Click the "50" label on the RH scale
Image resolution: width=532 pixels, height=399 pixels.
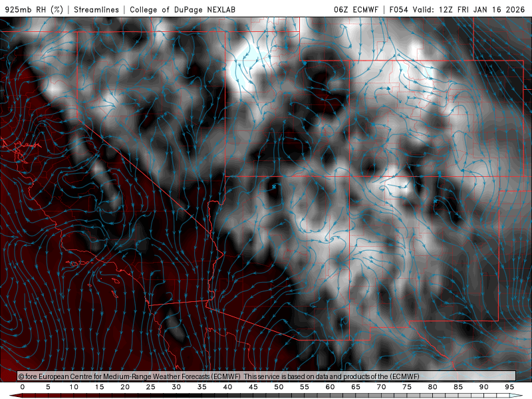click(279, 387)
